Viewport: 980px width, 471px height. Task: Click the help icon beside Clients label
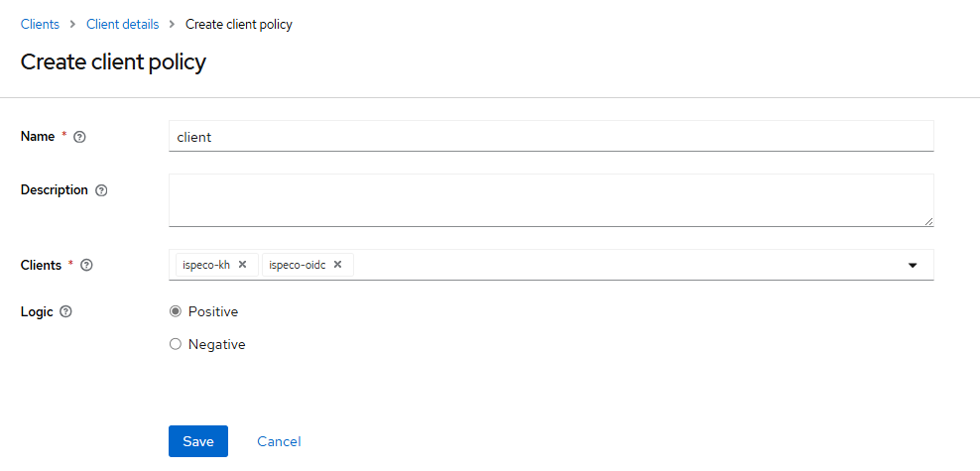pyautogui.click(x=87, y=266)
